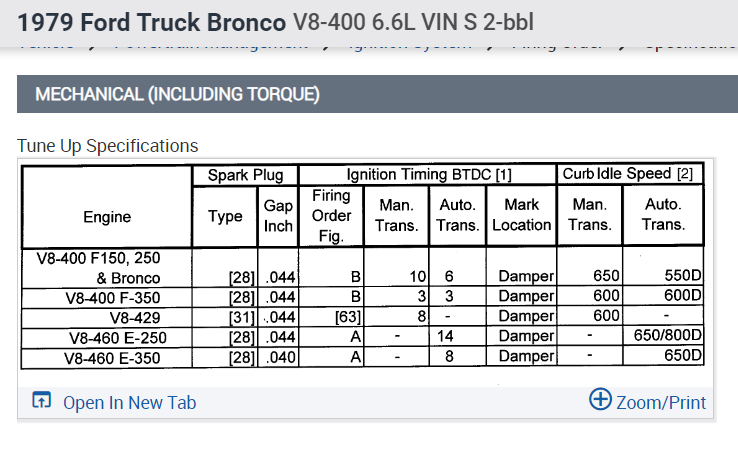This screenshot has width=738, height=454.
Task: Click the Ignition Timing BTDC column header
Action: [x=428, y=175]
